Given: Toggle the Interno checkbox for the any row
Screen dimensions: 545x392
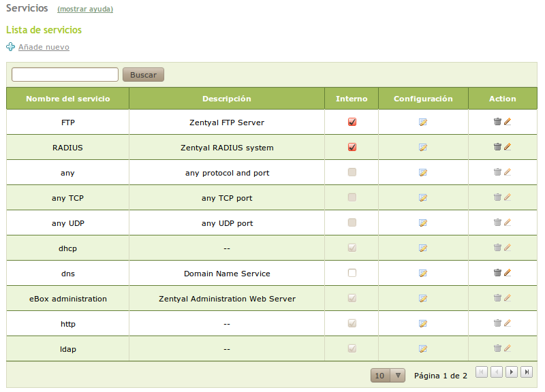Looking at the screenshot, I should (x=352, y=172).
